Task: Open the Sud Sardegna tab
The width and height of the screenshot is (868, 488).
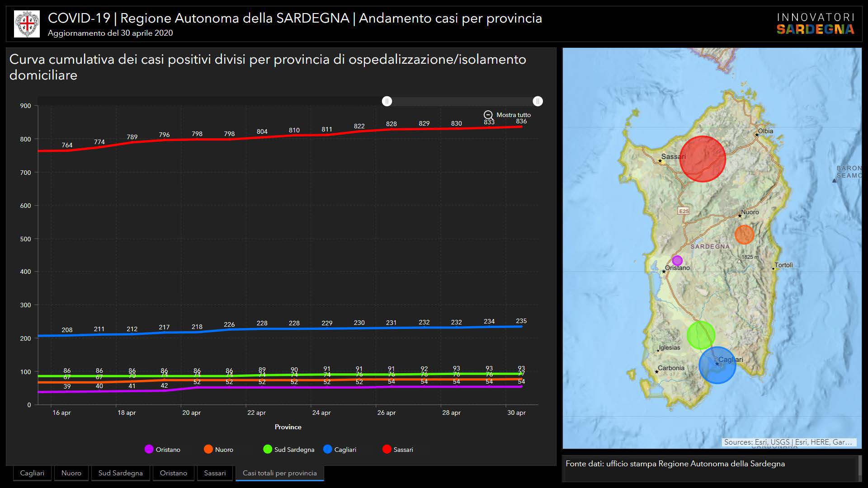Action: 120,473
